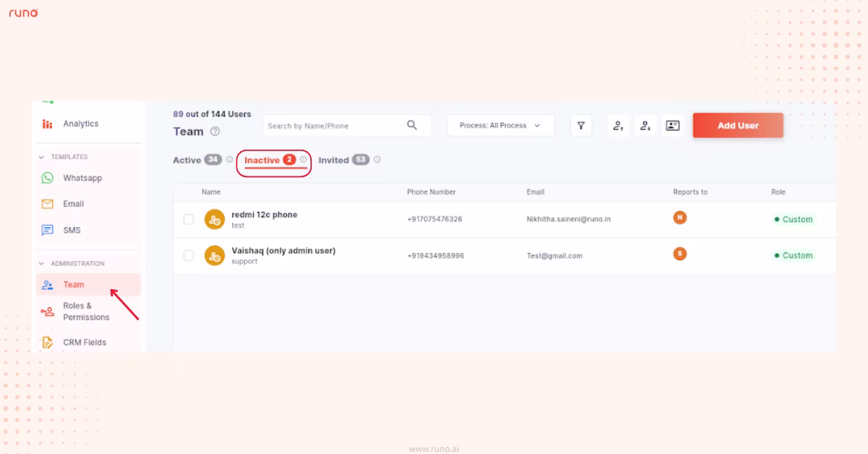This screenshot has width=868, height=454.
Task: Select the Whatsapp templates icon
Action: pos(47,177)
